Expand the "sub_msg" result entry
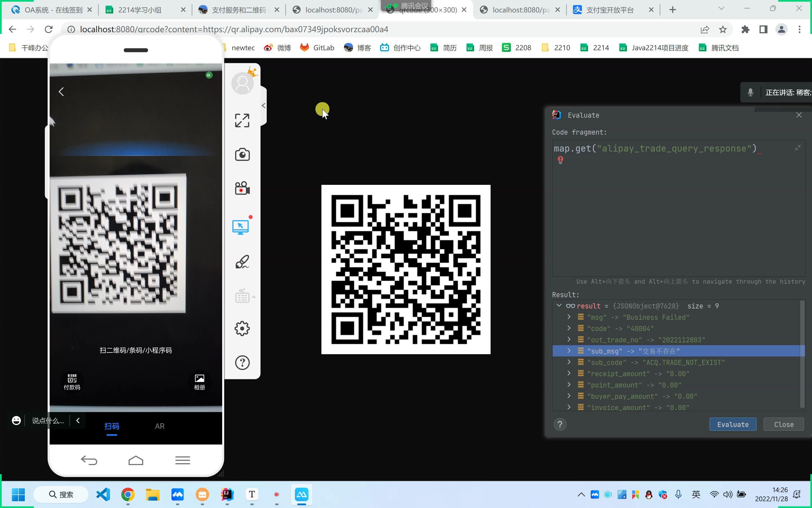812x508 pixels. [569, 351]
